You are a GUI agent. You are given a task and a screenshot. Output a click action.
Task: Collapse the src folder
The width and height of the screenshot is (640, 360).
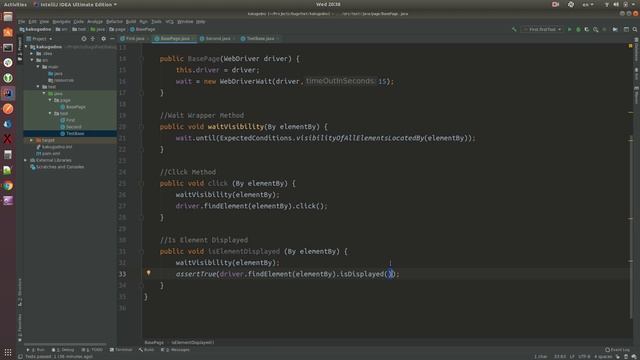32,60
